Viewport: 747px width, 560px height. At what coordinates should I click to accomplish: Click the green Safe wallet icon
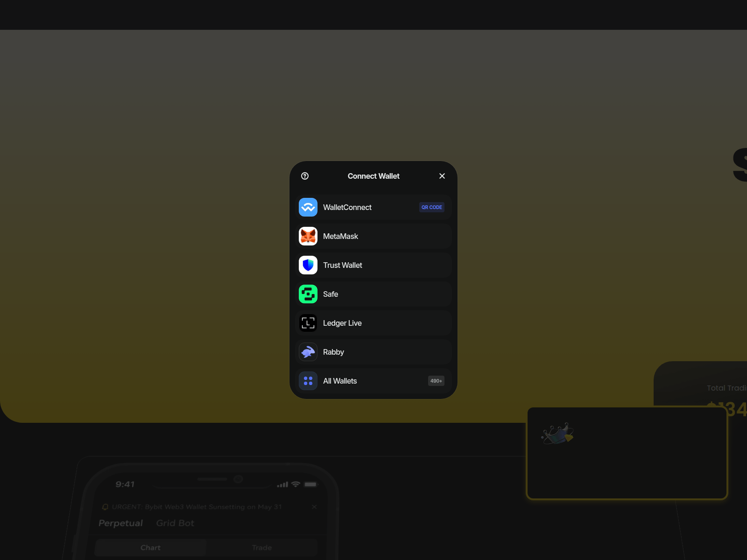pyautogui.click(x=308, y=294)
